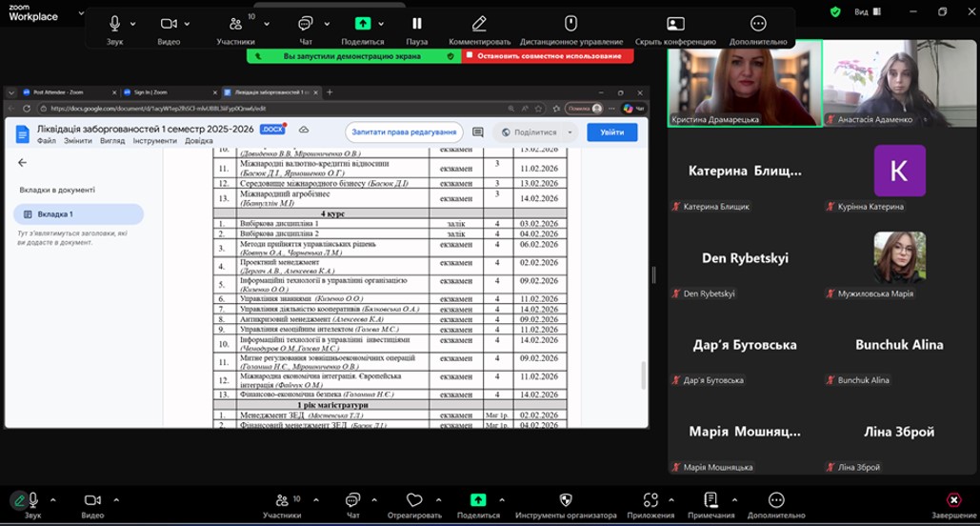Click Google Docs home logo icon
The height and width of the screenshot is (526, 980).
click(x=23, y=133)
